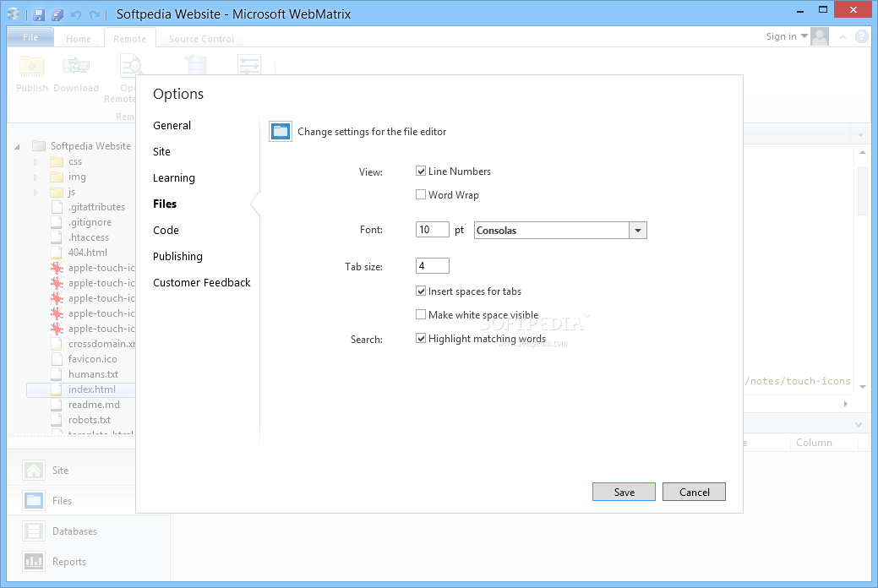The image size is (878, 588).
Task: Click the favicon.ico file icon
Action: point(57,359)
